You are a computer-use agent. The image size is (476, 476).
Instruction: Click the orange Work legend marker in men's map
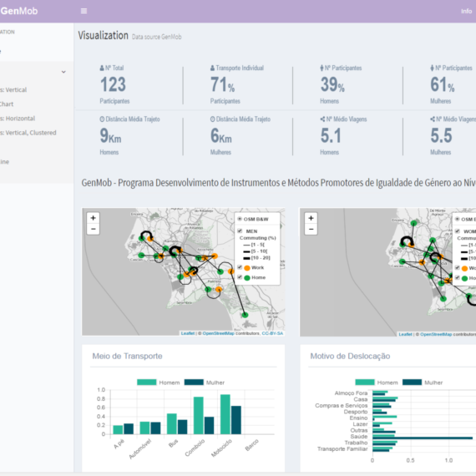point(247,268)
